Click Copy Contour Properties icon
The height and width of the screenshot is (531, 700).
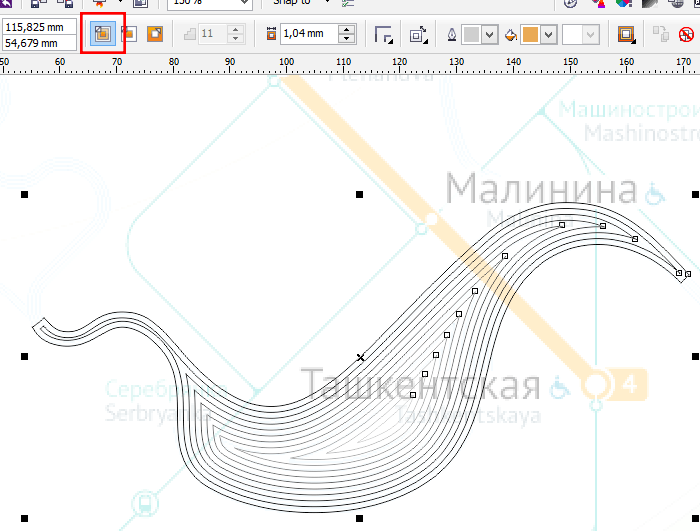(x=660, y=35)
